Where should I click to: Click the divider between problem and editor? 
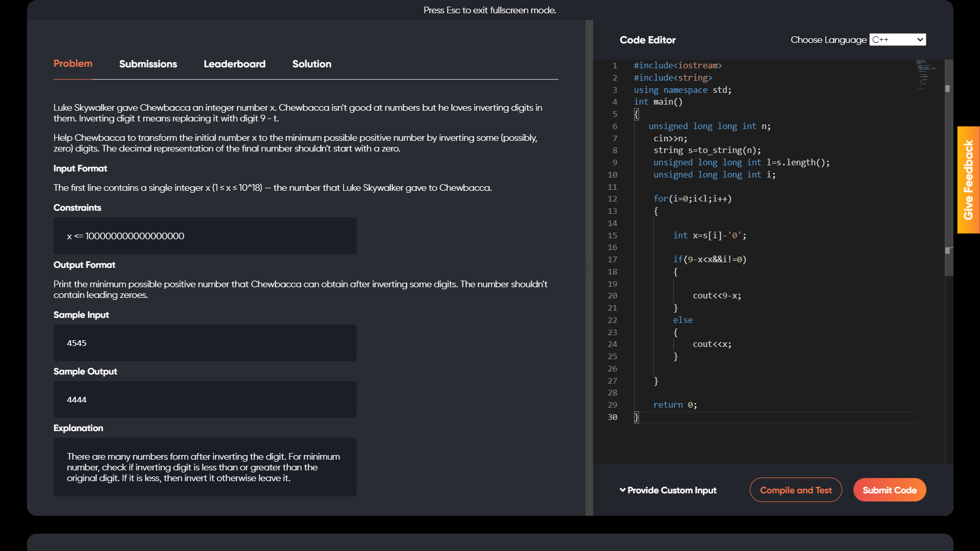pos(589,267)
